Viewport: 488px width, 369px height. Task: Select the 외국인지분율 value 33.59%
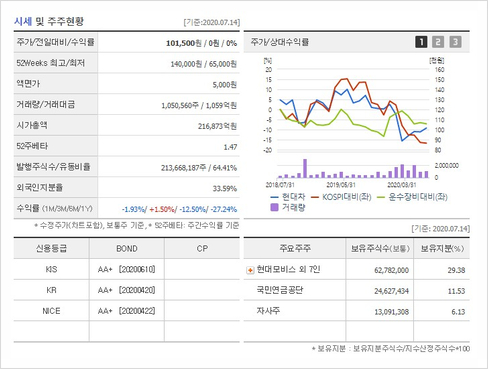(225, 189)
